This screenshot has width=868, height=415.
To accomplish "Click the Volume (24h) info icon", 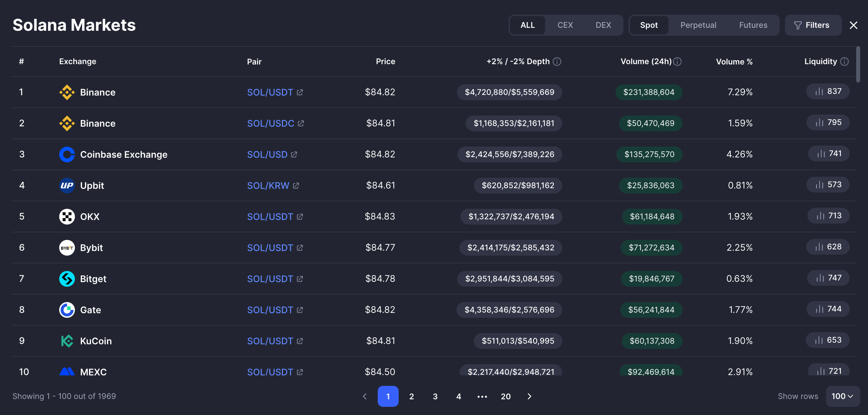I will click(677, 61).
